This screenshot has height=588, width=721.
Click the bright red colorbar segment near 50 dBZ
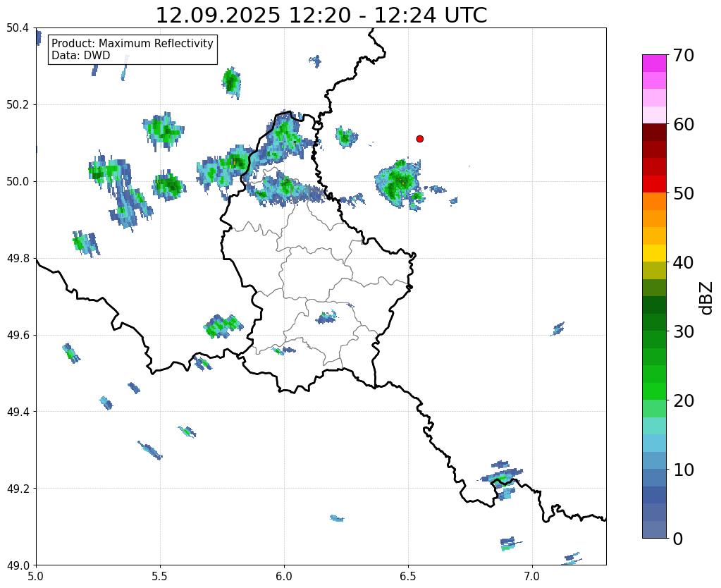(654, 184)
